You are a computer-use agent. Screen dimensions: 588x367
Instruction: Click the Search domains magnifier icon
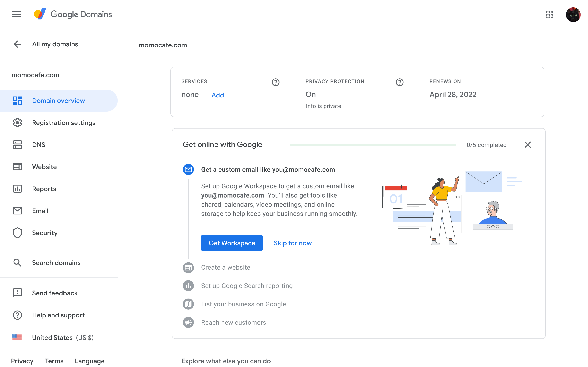[18, 263]
